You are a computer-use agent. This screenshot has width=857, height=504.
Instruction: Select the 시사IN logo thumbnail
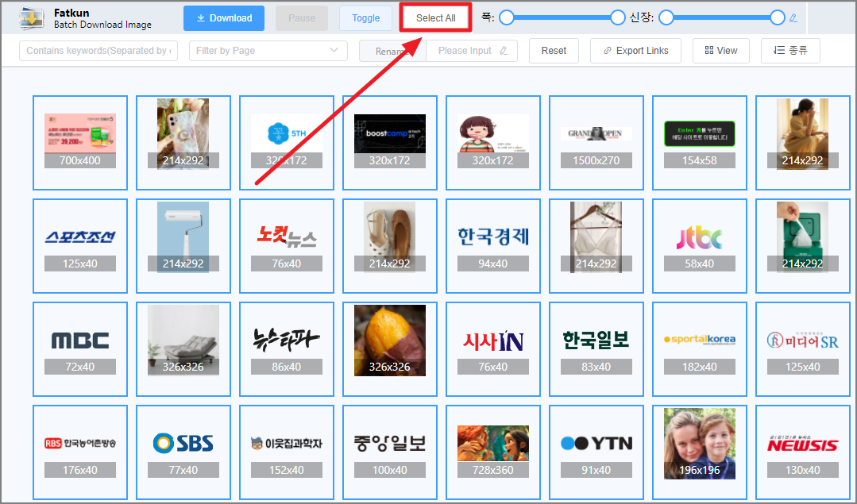coord(493,349)
